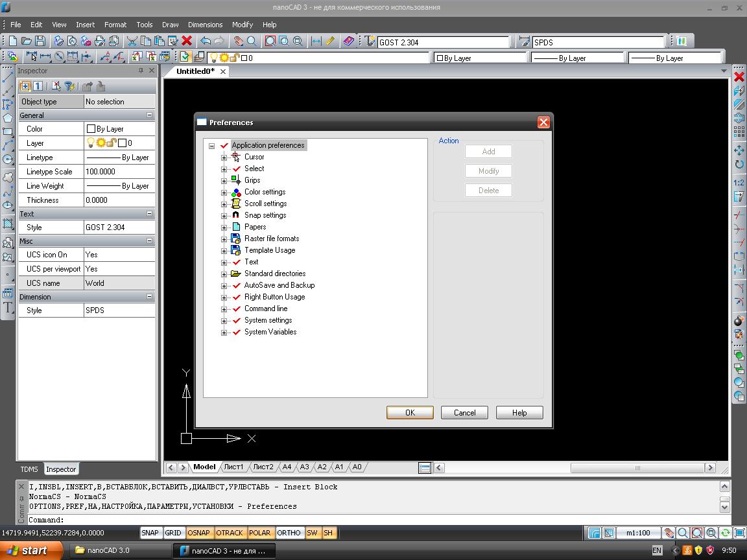This screenshot has height=560, width=747.
Task: Save the drawing with the floppy icon
Action: pyautogui.click(x=40, y=41)
